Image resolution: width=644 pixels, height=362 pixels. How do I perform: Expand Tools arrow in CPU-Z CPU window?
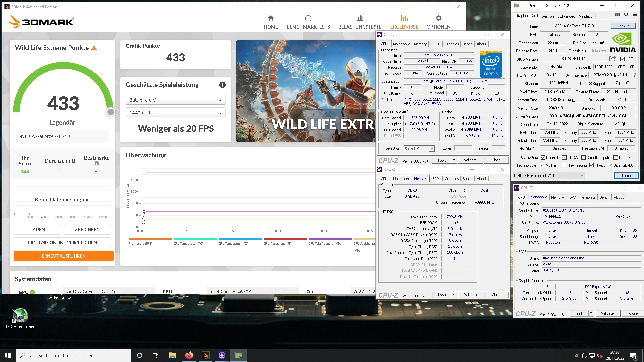tap(454, 160)
